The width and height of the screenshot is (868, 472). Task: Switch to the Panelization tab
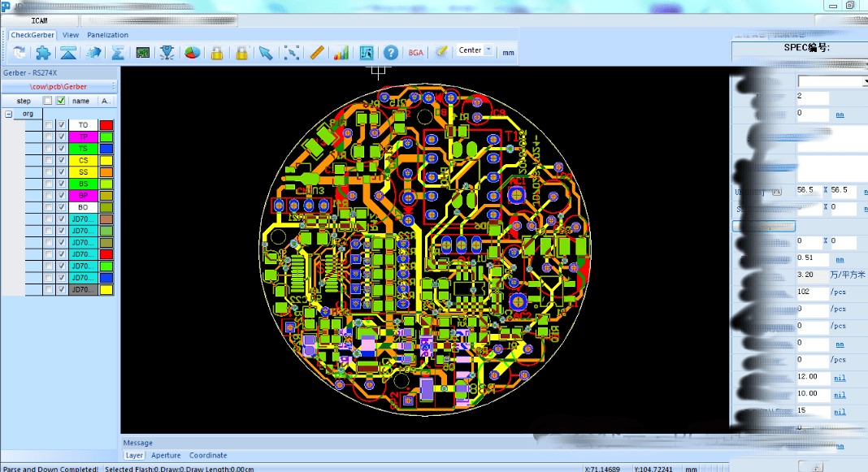[108, 35]
